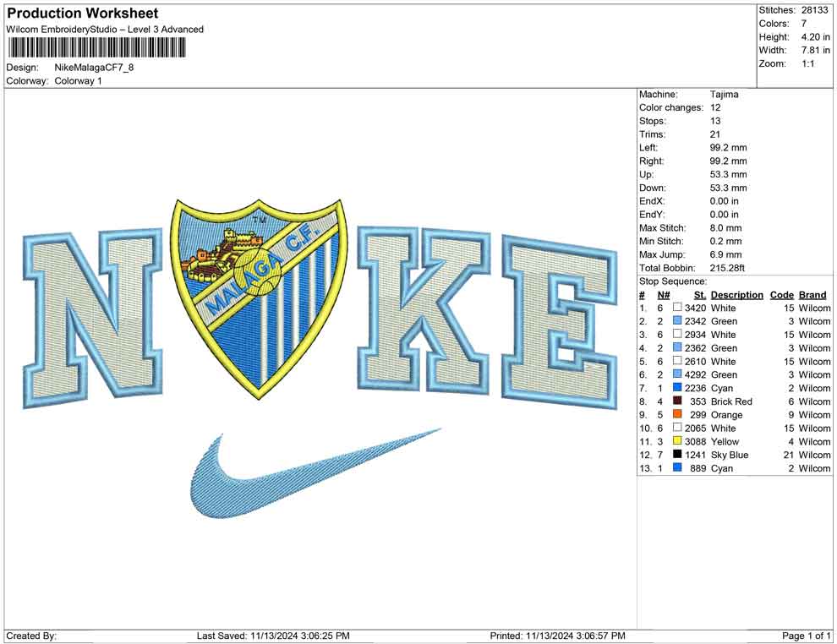The image size is (837, 644).
Task: Click the Trims value 21
Action: tap(715, 134)
